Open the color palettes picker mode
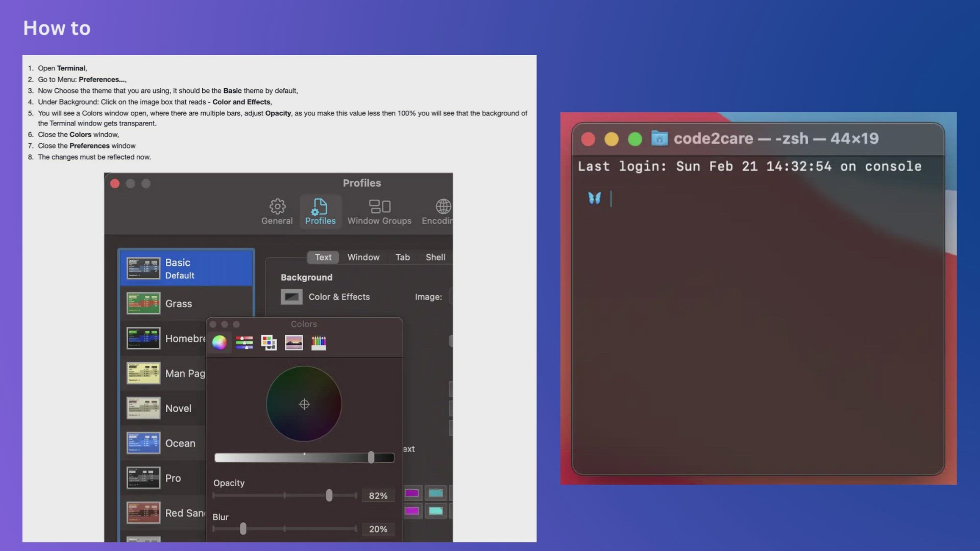This screenshot has height=551, width=980. click(269, 343)
